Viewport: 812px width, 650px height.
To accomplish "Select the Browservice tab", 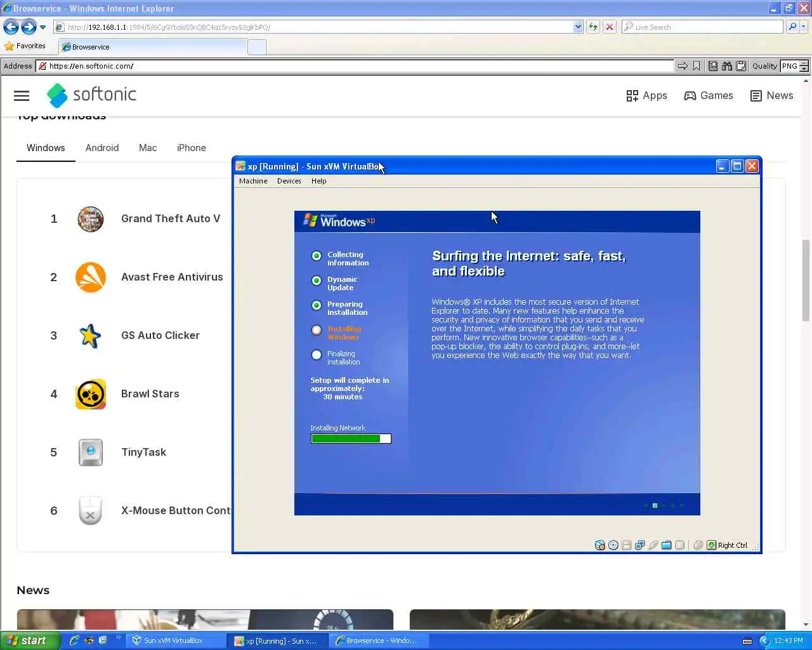I will [152, 46].
